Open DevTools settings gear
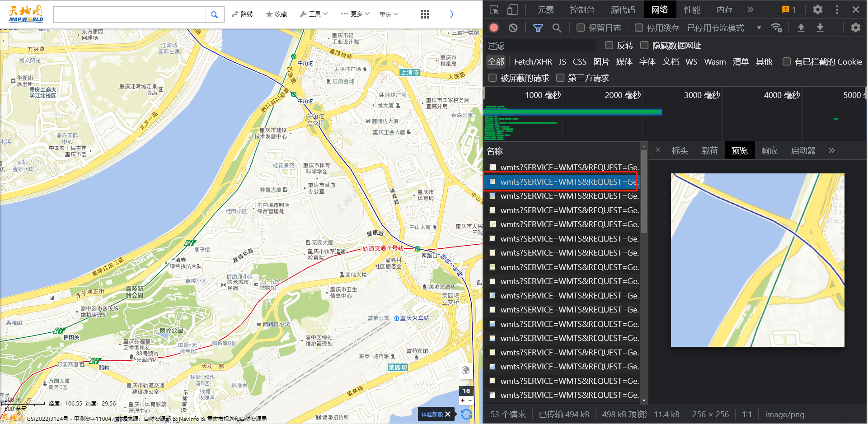 [817, 9]
